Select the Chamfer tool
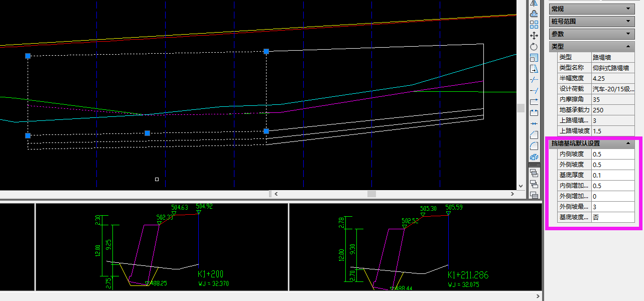 534,135
